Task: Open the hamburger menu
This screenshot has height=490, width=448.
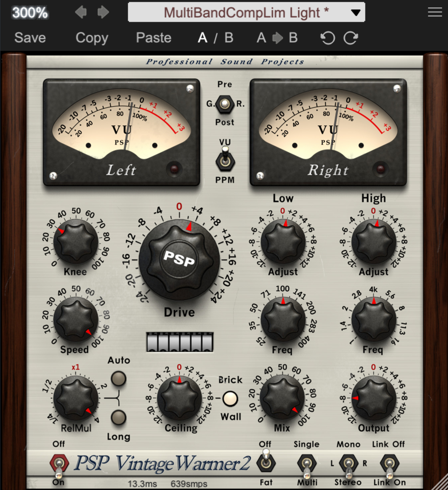Action: click(x=435, y=12)
